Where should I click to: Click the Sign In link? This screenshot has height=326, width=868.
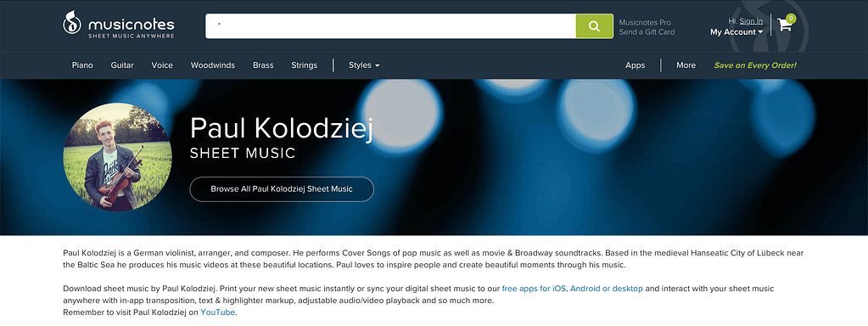(x=751, y=21)
